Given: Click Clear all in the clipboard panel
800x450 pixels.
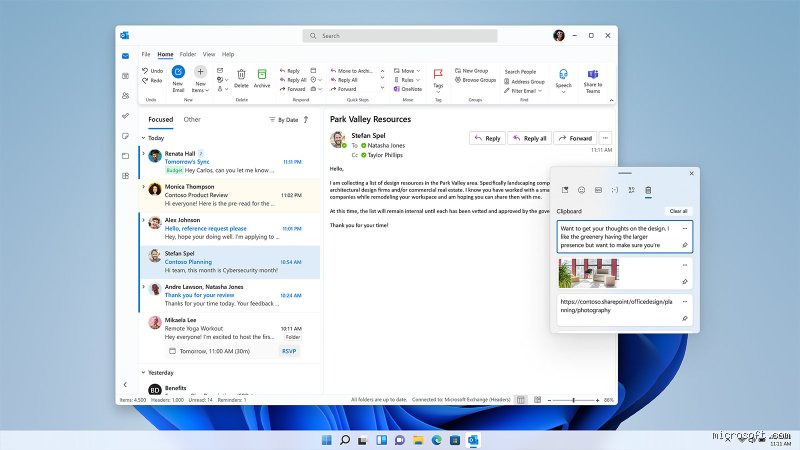Looking at the screenshot, I should 678,211.
